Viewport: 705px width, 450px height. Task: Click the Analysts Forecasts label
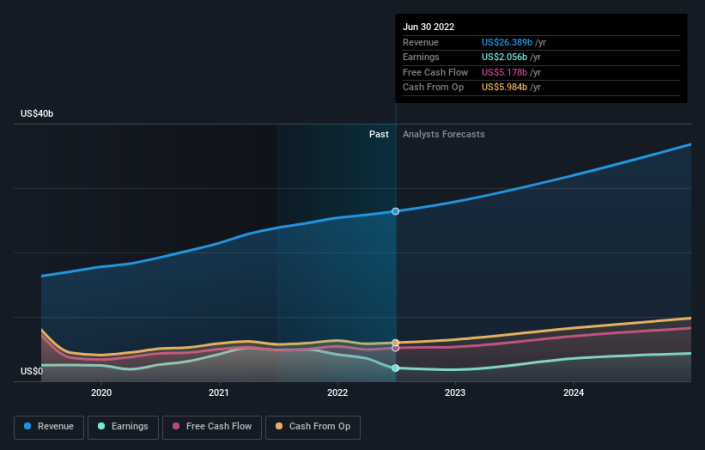(x=443, y=134)
